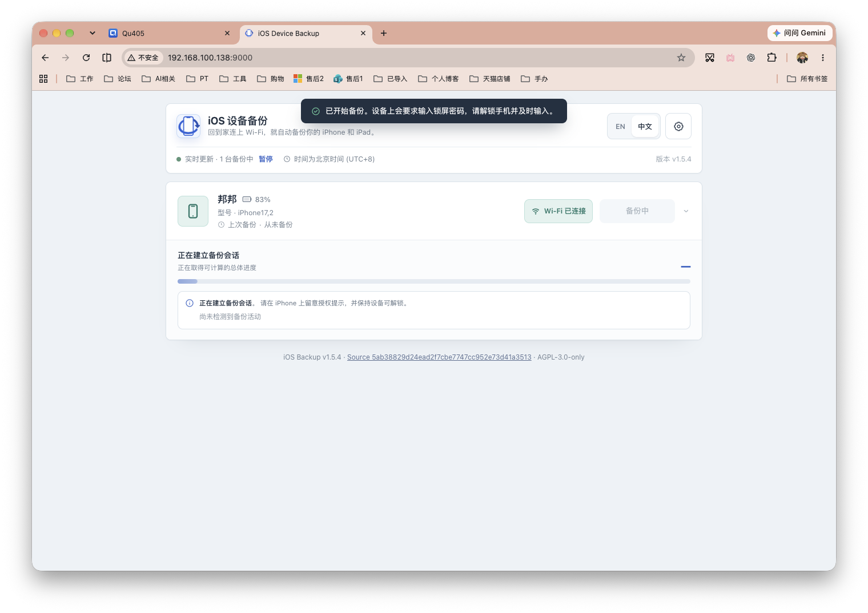868x613 pixels.
Task: Open the tab search dropdown arrow
Action: (x=93, y=33)
